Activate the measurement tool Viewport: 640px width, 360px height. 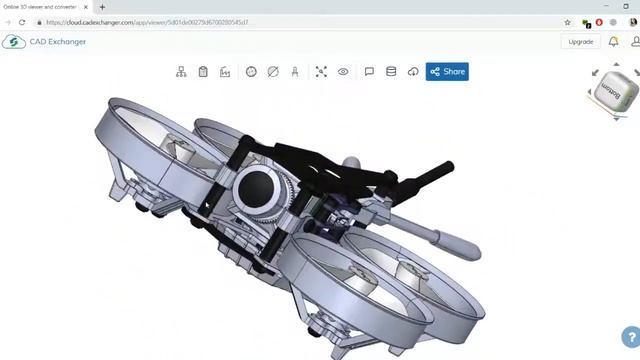tap(295, 72)
